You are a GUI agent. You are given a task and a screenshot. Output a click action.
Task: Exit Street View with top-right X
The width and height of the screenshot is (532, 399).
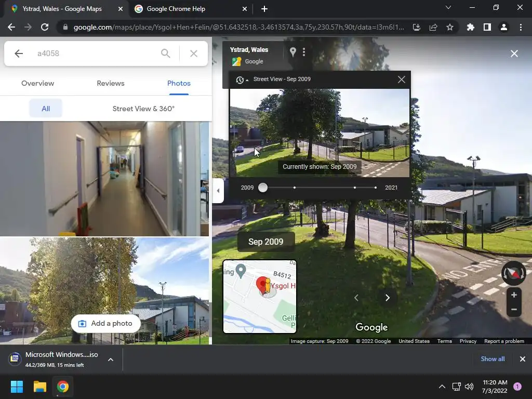coord(514,54)
